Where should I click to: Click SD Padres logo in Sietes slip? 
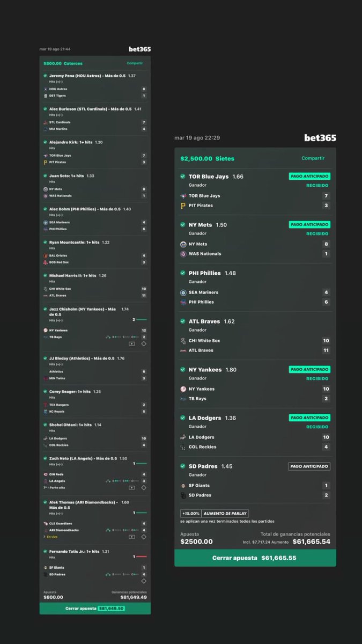point(183,495)
